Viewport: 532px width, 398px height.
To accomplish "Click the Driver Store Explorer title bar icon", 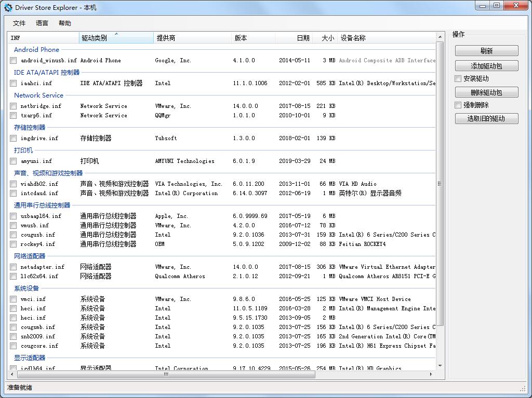I will [x=7, y=7].
